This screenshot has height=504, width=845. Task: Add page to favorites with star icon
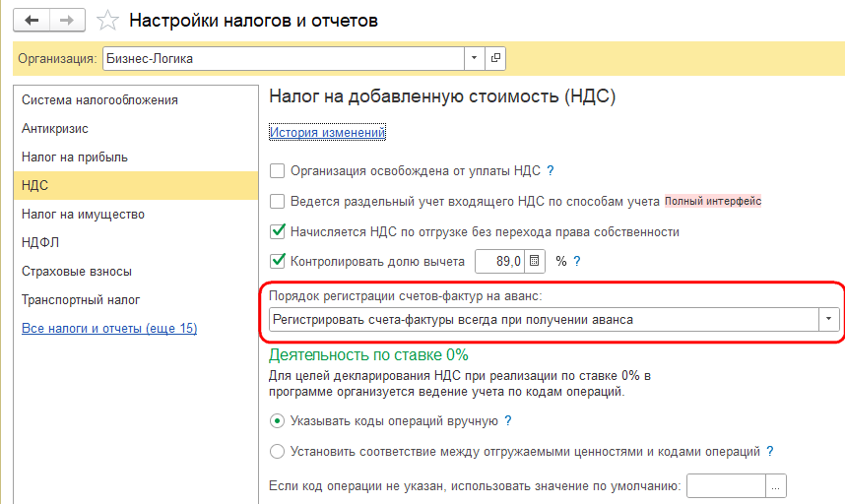click(107, 21)
